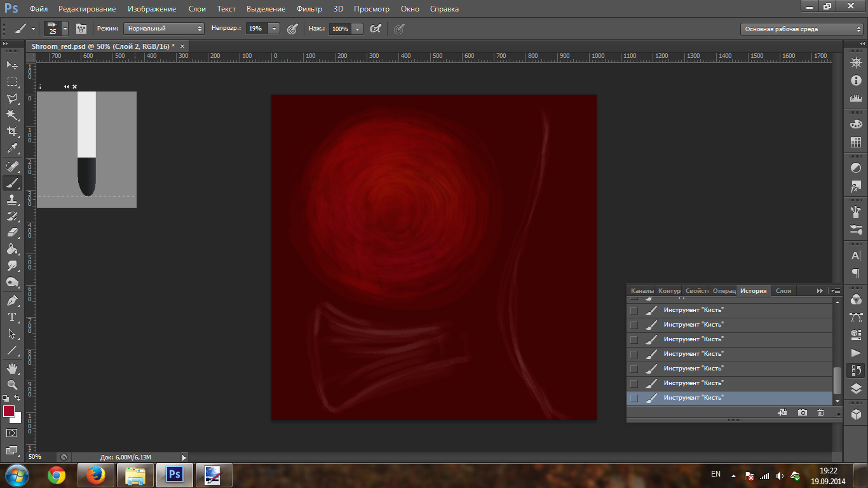Switch to the Слои tab

click(783, 290)
